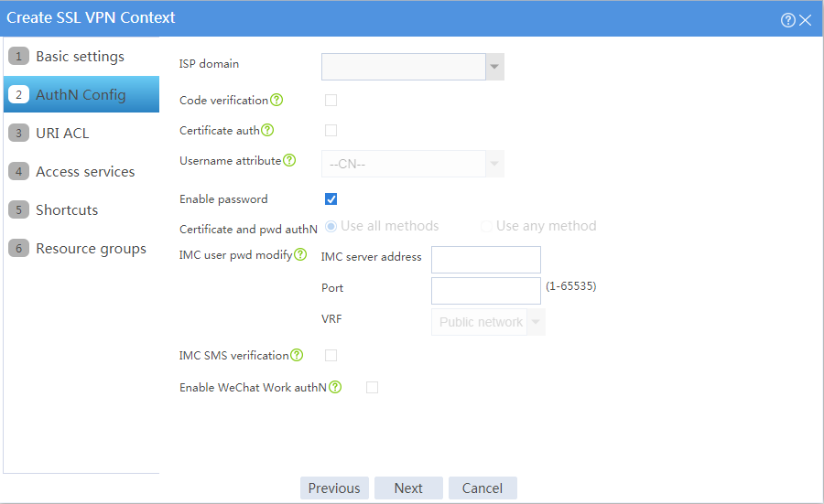The width and height of the screenshot is (824, 504).
Task: Click step 5 number badge
Action: pos(19,210)
